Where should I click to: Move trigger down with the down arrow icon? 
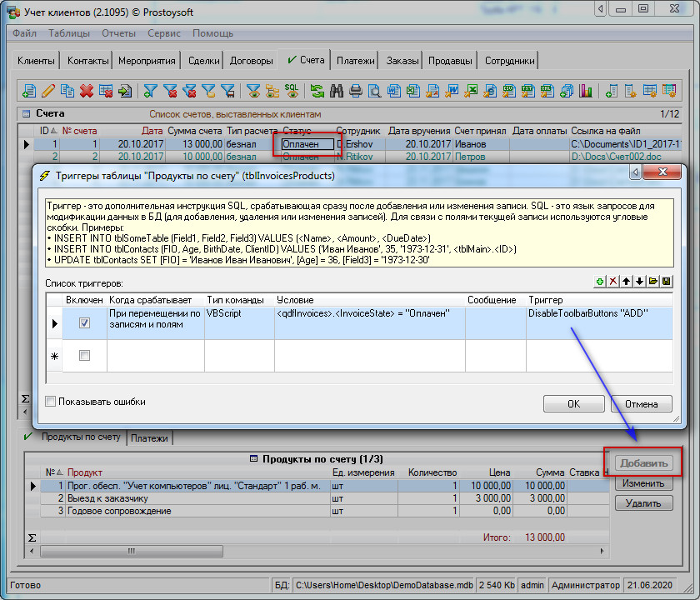(639, 282)
